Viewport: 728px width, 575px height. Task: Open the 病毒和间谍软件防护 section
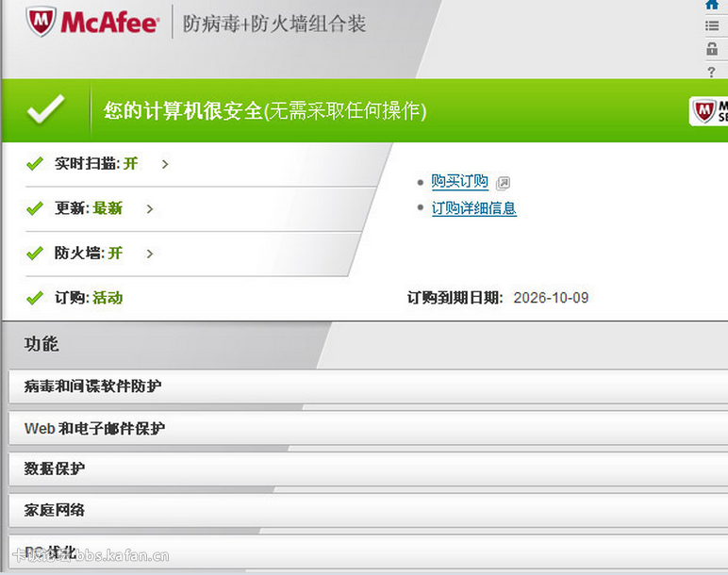click(x=368, y=386)
